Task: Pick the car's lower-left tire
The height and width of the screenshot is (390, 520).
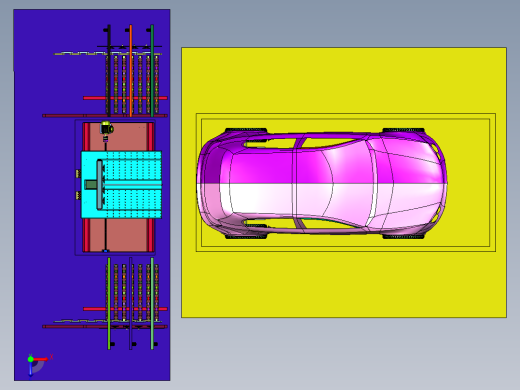Action: (246, 236)
